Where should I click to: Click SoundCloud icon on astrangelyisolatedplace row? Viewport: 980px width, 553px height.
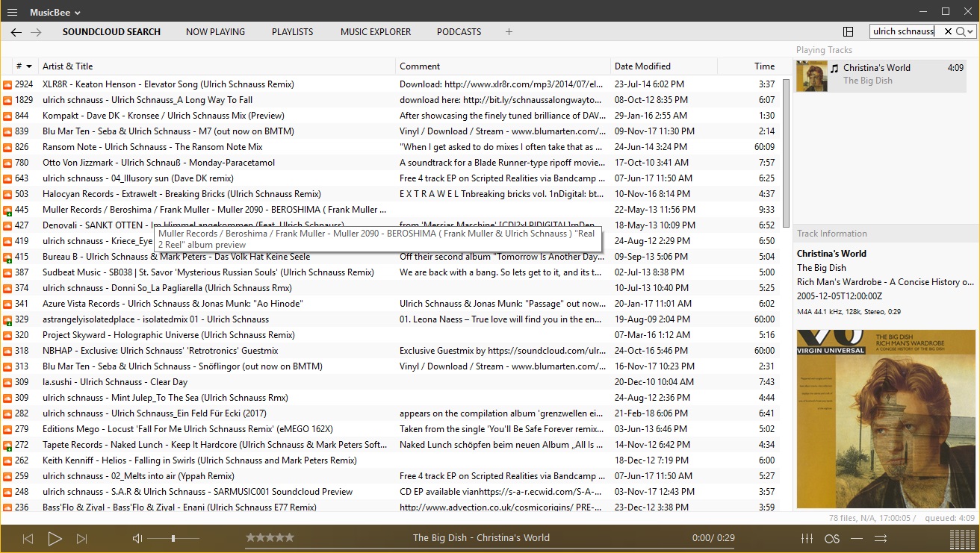(x=7, y=319)
